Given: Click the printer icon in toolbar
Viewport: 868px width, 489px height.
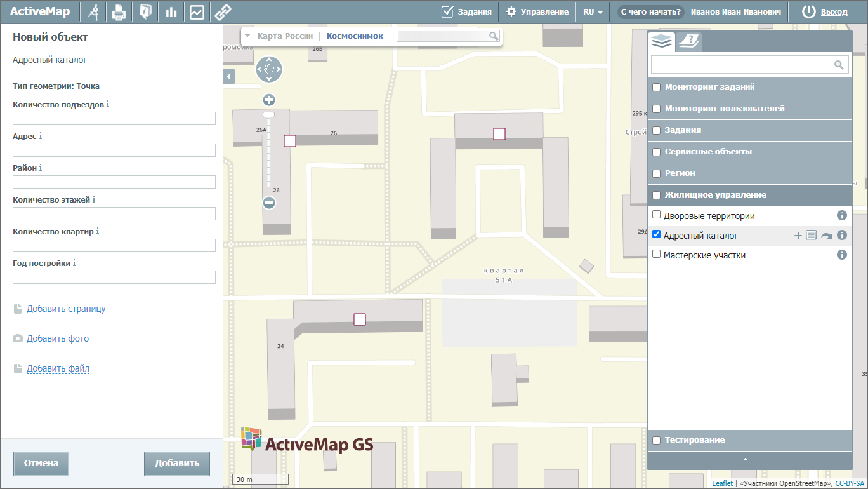Looking at the screenshot, I should pos(119,11).
